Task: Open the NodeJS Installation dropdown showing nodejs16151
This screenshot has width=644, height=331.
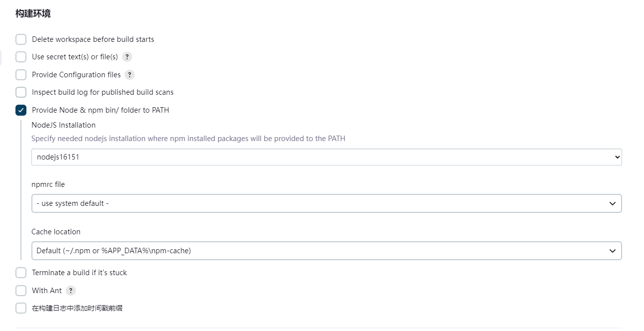Action: pyautogui.click(x=326, y=157)
